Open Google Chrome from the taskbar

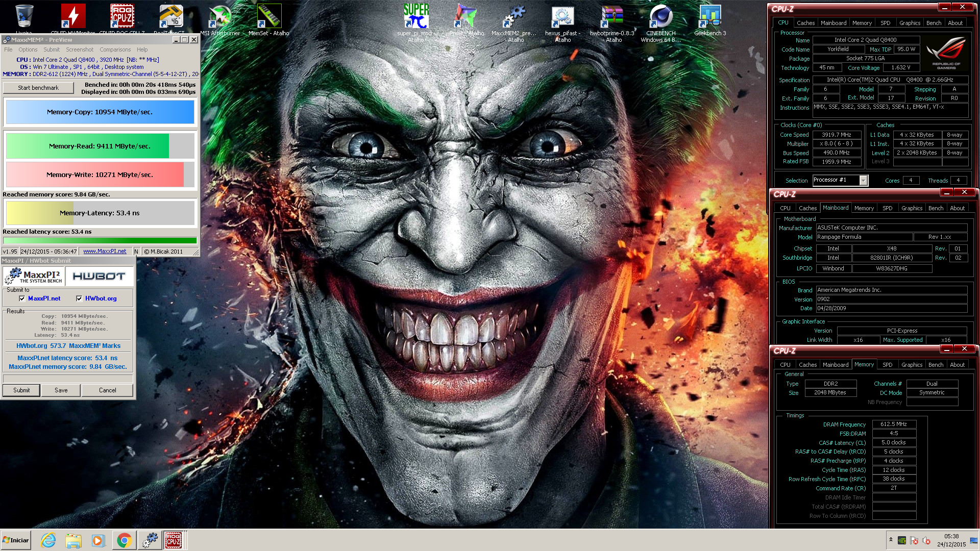(x=124, y=540)
